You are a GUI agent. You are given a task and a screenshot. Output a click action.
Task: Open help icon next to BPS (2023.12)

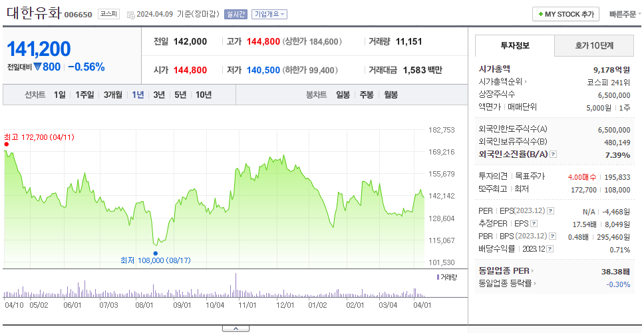(x=553, y=236)
